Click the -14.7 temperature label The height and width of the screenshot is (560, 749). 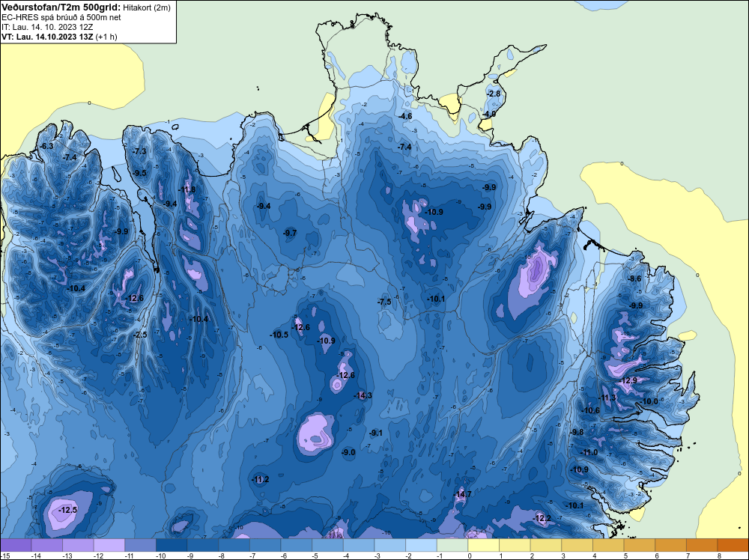pos(463,494)
